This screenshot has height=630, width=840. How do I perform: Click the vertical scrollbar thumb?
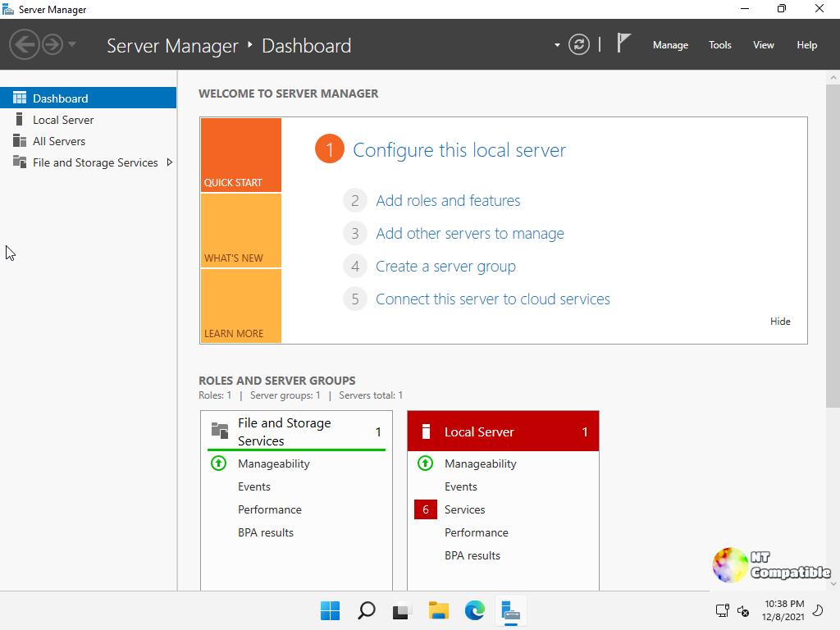(x=833, y=245)
